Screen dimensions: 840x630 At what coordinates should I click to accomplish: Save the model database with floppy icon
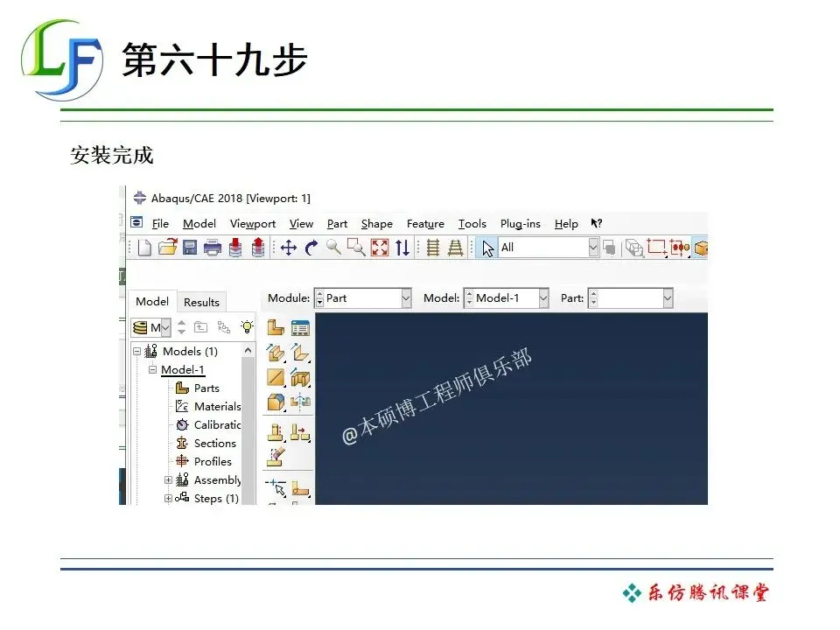tap(190, 248)
